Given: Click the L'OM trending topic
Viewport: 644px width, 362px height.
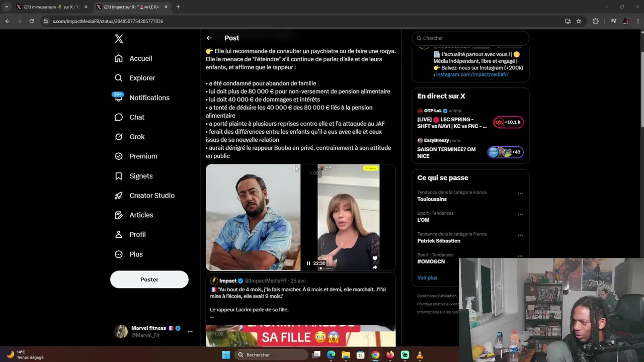Looking at the screenshot, I should (423, 220).
